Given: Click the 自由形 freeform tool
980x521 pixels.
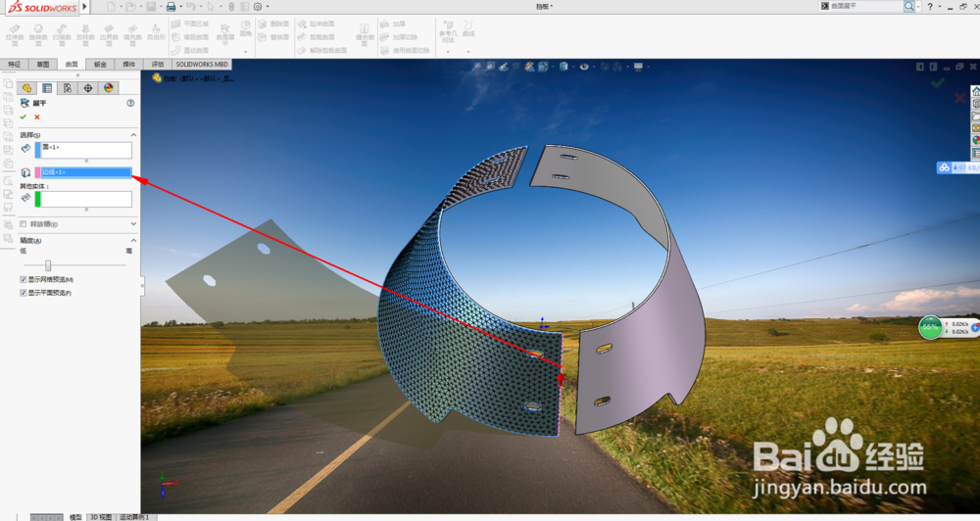Looking at the screenshot, I should point(156,32).
